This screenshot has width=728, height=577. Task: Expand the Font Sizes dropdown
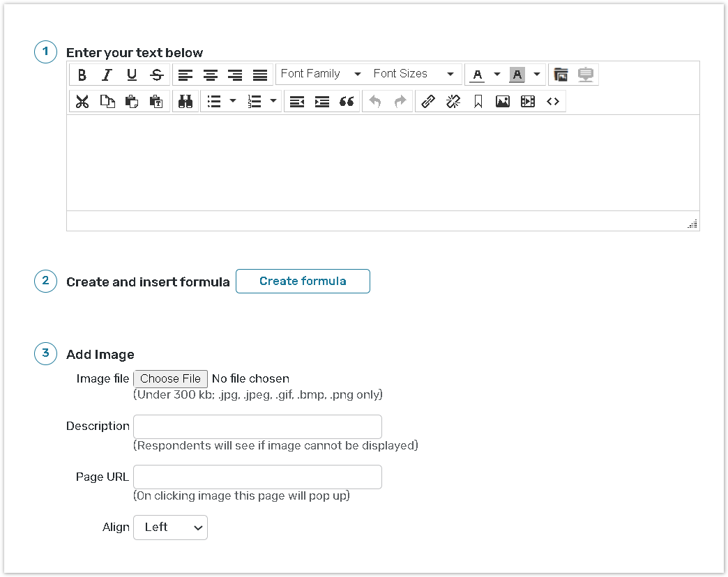[413, 74]
